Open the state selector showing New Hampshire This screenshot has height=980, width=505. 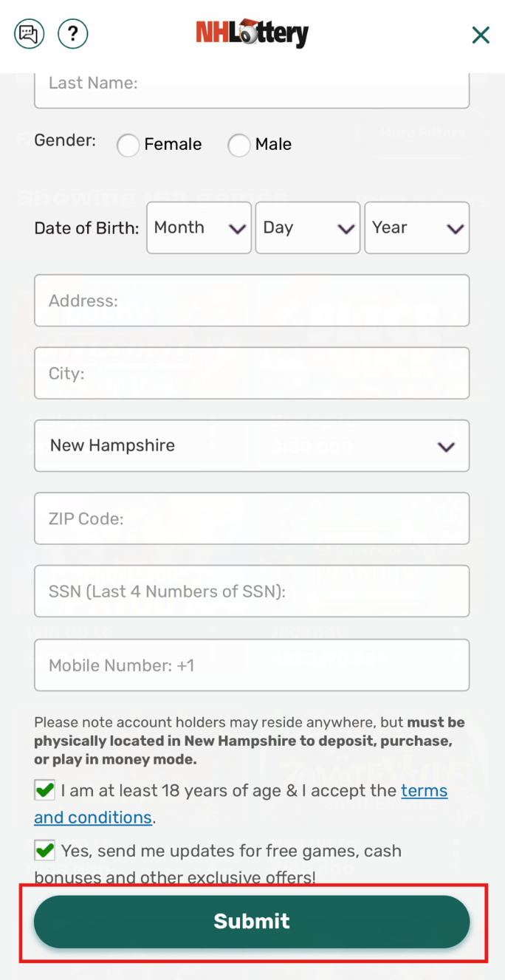[252, 446]
